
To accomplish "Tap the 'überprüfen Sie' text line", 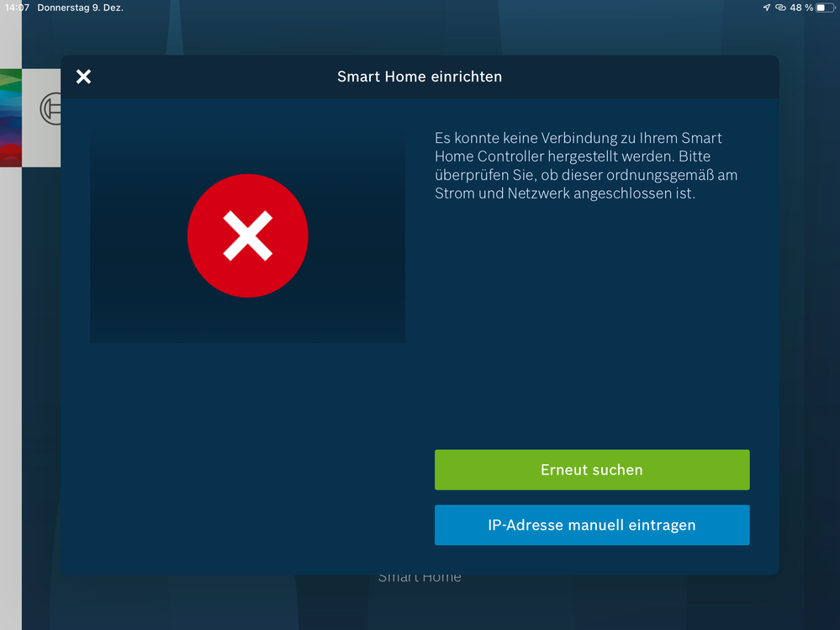I will [585, 175].
